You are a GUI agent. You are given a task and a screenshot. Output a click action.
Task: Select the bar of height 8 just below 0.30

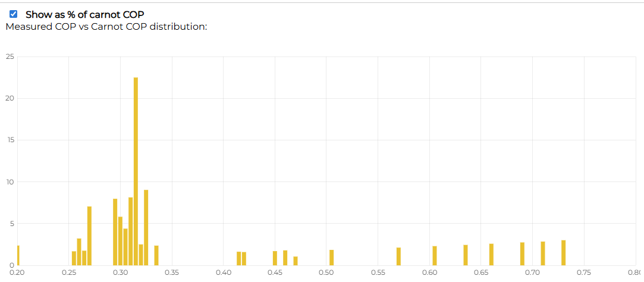point(115,232)
